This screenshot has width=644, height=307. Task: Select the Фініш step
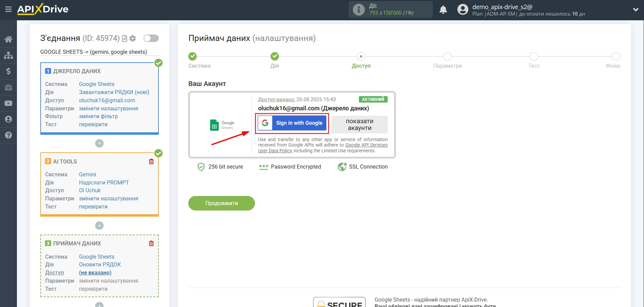click(x=616, y=56)
